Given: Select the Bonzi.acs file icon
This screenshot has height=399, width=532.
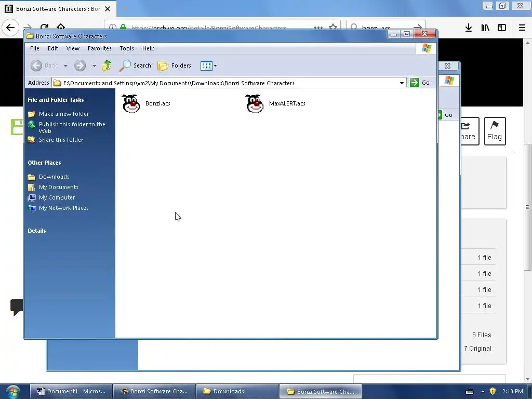Looking at the screenshot, I should 130,103.
